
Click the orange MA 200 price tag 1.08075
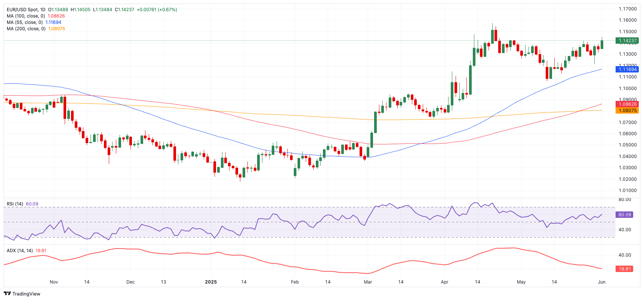tap(627, 111)
